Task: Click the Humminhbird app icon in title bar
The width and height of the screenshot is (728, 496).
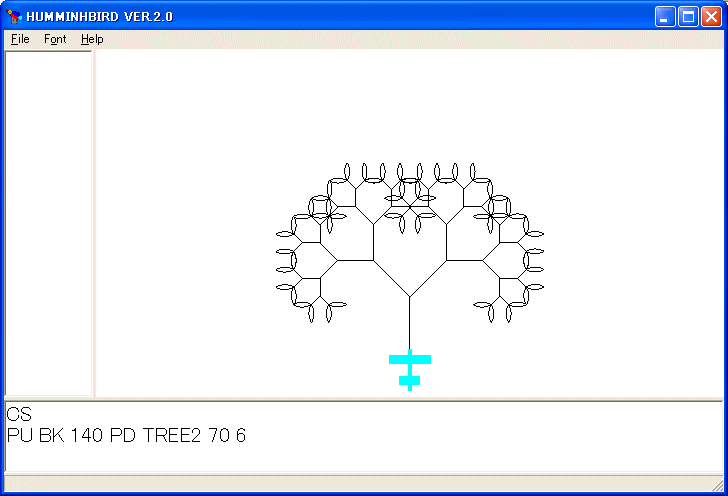Action: click(14, 17)
